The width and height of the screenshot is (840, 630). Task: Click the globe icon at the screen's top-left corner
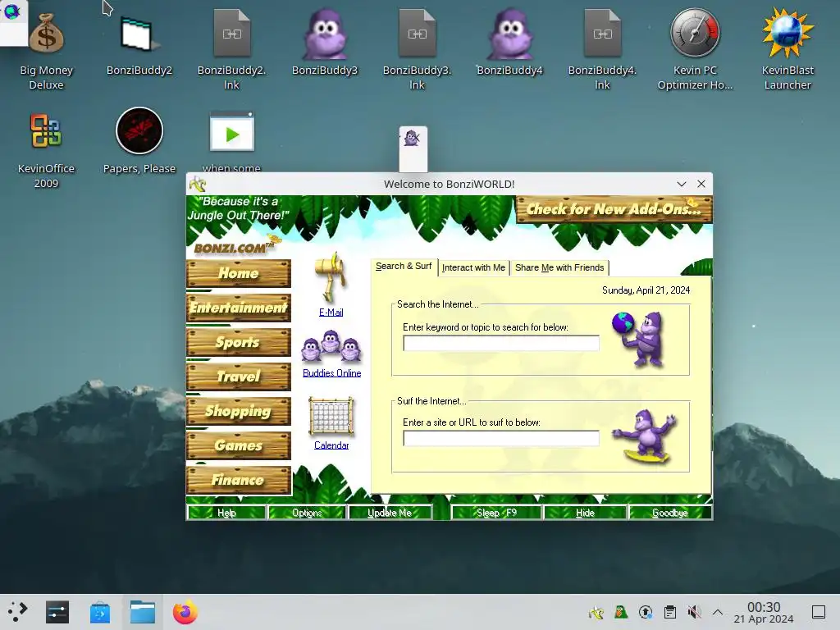click(x=11, y=11)
